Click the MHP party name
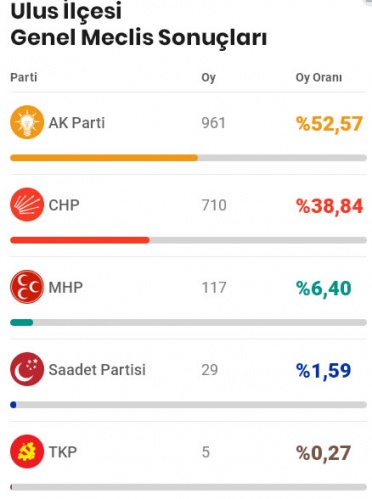 tap(66, 287)
